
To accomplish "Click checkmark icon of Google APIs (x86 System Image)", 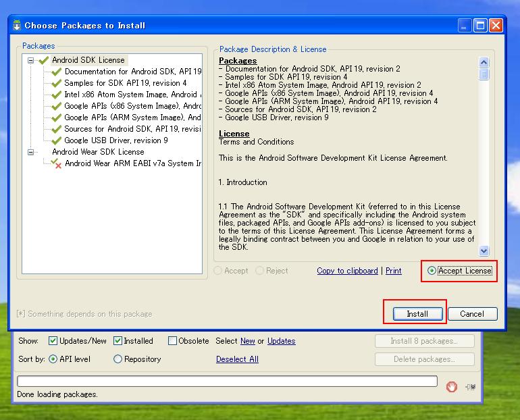I will coord(56,106).
